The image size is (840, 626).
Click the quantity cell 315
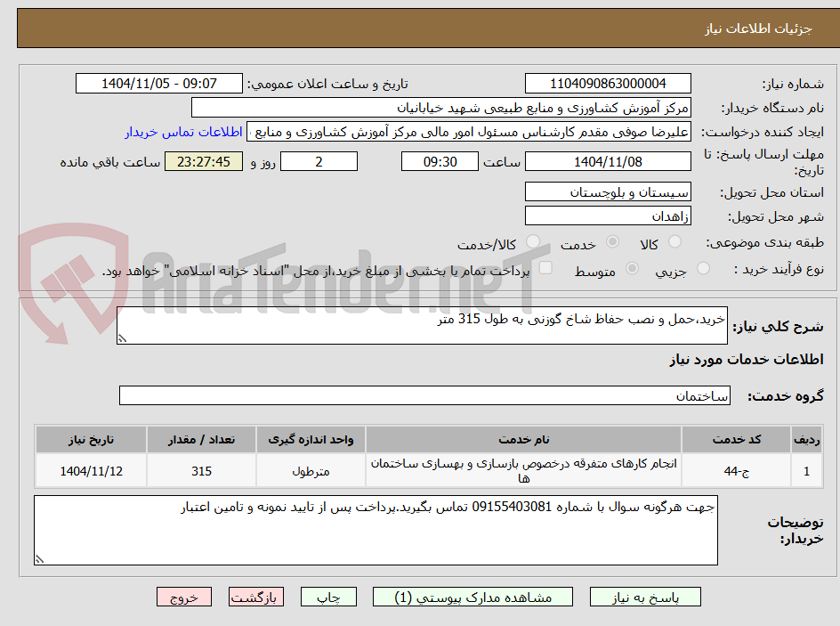(201, 470)
